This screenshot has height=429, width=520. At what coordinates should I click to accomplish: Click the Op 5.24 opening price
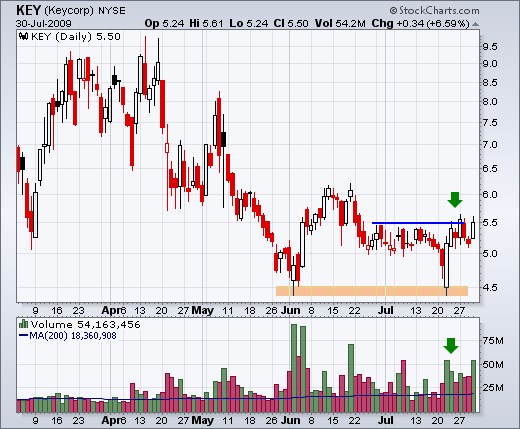[x=164, y=24]
